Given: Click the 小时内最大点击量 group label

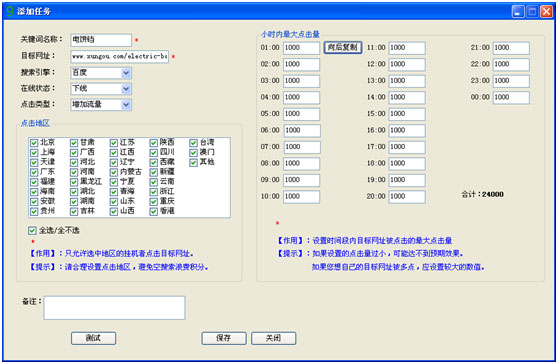Looking at the screenshot, I should [x=290, y=35].
